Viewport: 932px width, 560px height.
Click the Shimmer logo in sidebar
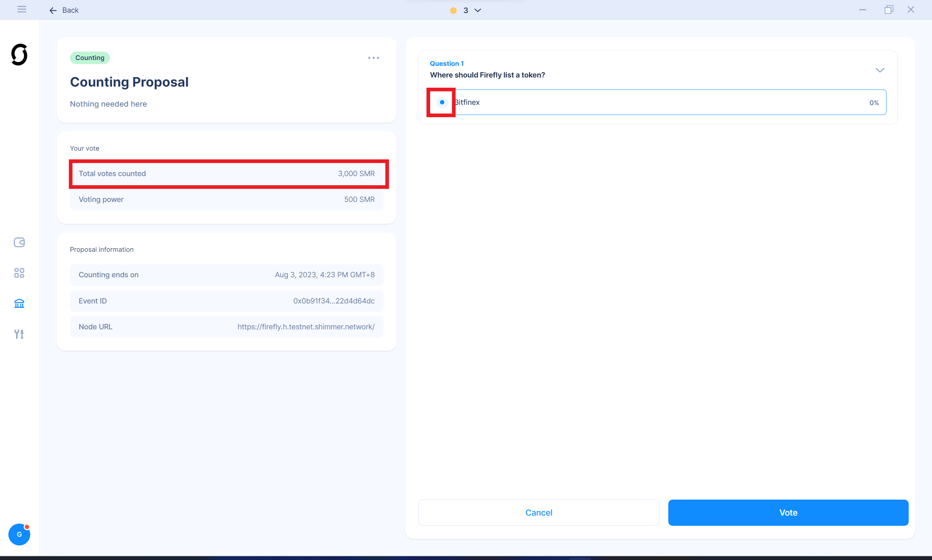[x=19, y=55]
